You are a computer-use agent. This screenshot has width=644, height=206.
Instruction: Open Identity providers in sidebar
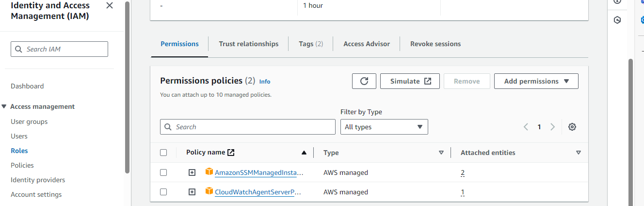tap(38, 180)
